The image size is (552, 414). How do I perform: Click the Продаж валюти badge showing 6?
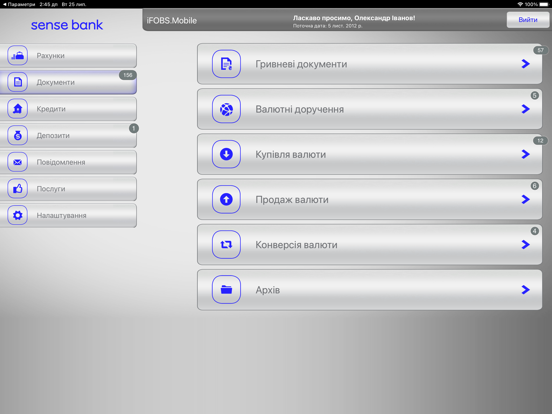[534, 186]
